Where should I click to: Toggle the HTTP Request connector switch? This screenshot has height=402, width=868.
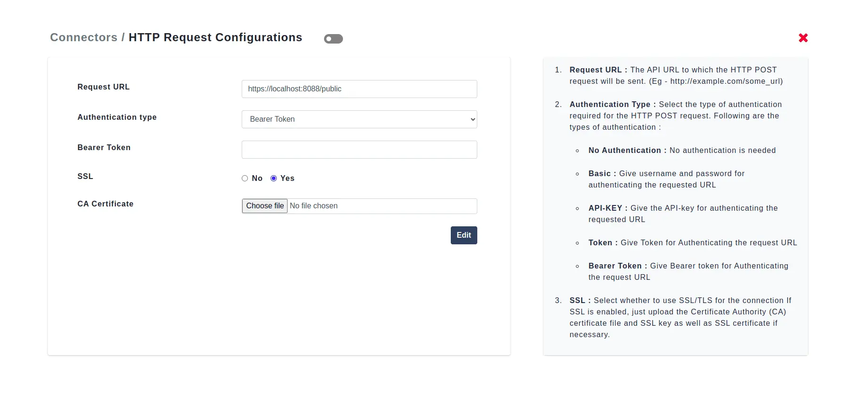(x=333, y=39)
